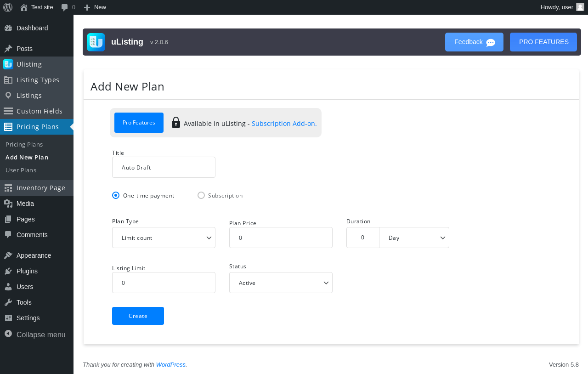Open the Posts menu item

[37, 49]
